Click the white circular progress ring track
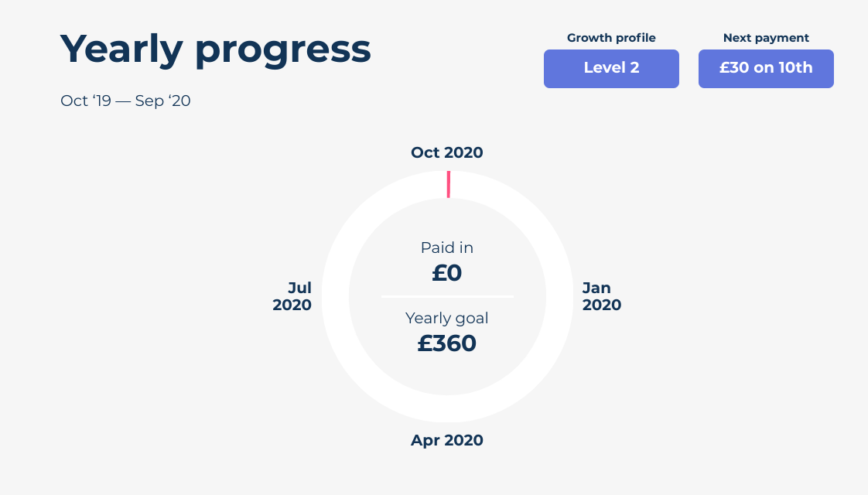868x495 pixels. click(x=447, y=408)
